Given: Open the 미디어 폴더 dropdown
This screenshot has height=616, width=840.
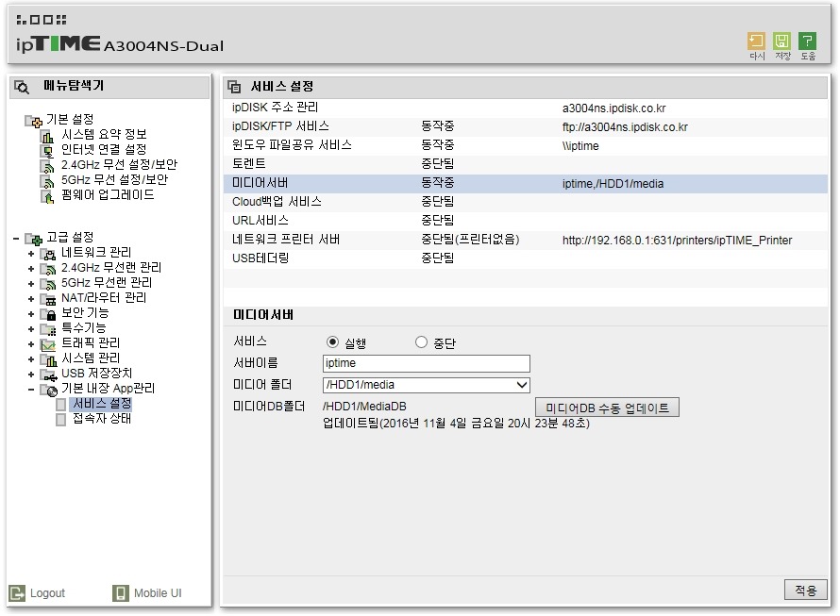Looking at the screenshot, I should click(x=427, y=385).
